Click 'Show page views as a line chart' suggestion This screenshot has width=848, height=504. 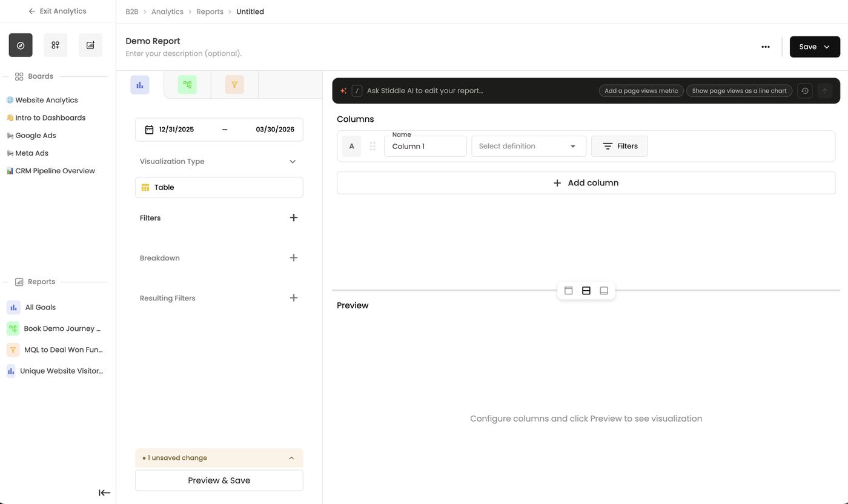click(x=739, y=91)
